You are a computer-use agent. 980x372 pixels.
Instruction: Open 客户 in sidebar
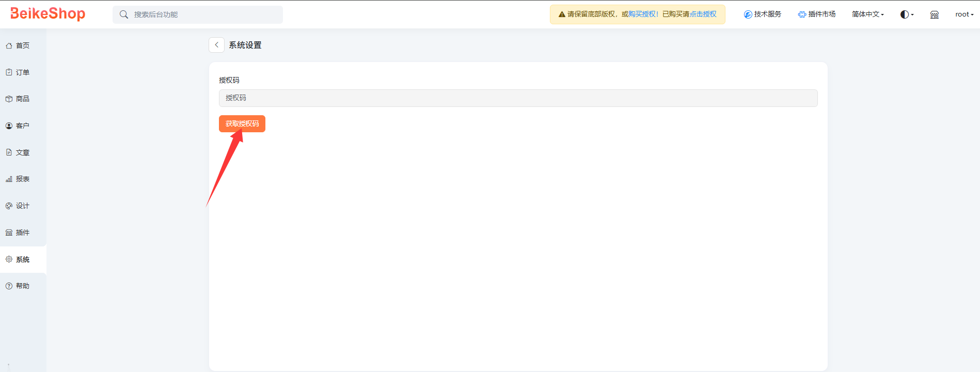pos(23,126)
